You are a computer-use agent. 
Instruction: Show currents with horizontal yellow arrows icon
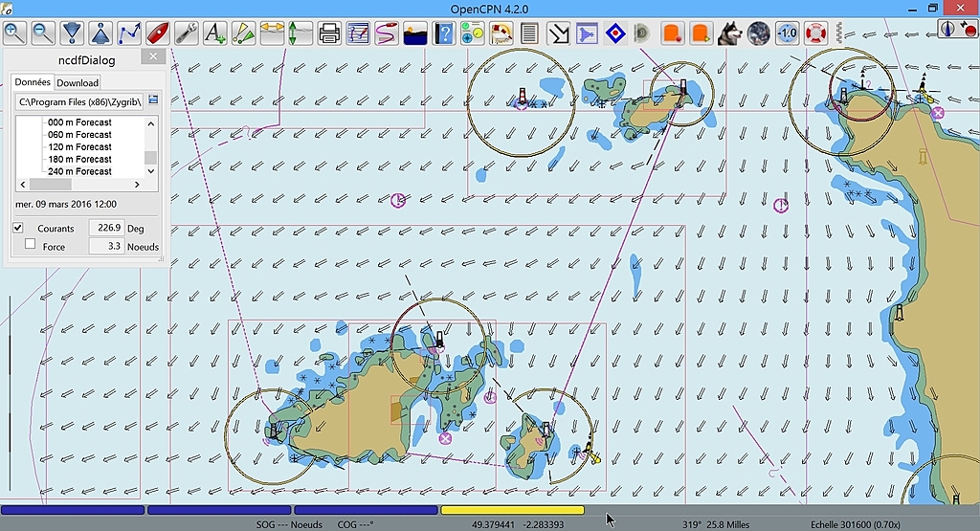(x=273, y=33)
